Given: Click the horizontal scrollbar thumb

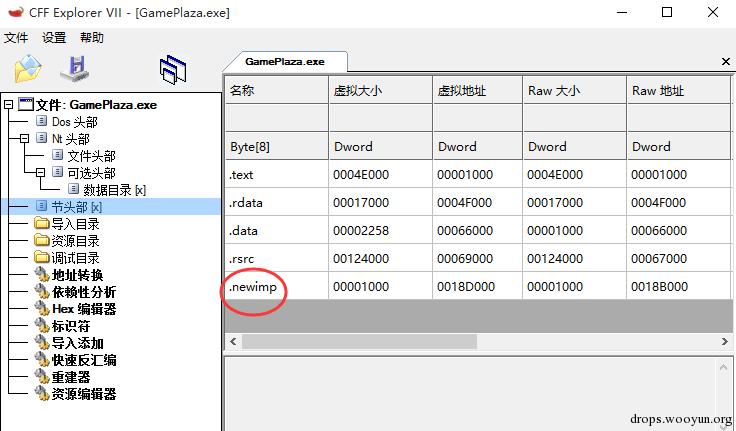Looking at the screenshot, I should click(x=359, y=342).
